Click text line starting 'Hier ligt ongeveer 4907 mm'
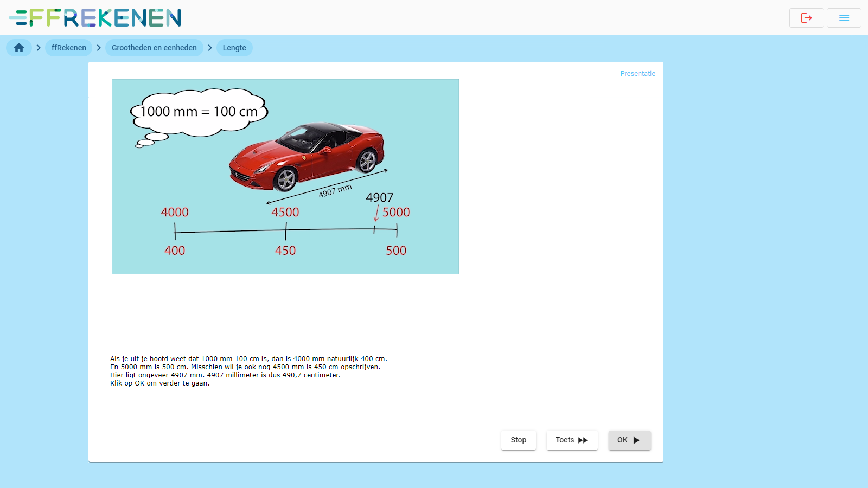The image size is (868, 488). (225, 375)
